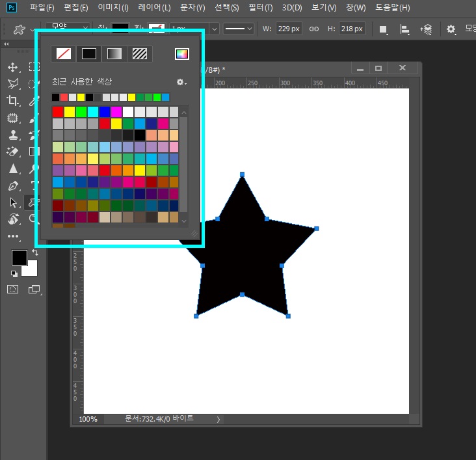
Task: Select the Sharpen triangle tool
Action: pyautogui.click(x=13, y=169)
